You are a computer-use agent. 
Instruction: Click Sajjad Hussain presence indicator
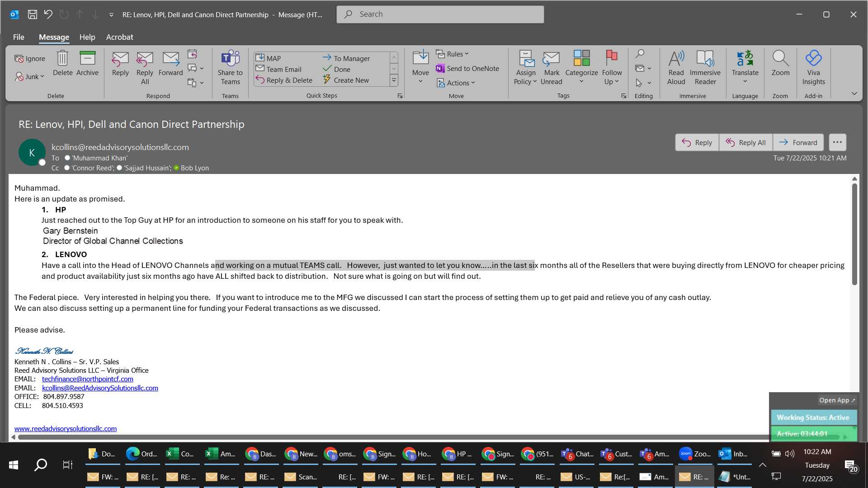coord(119,168)
